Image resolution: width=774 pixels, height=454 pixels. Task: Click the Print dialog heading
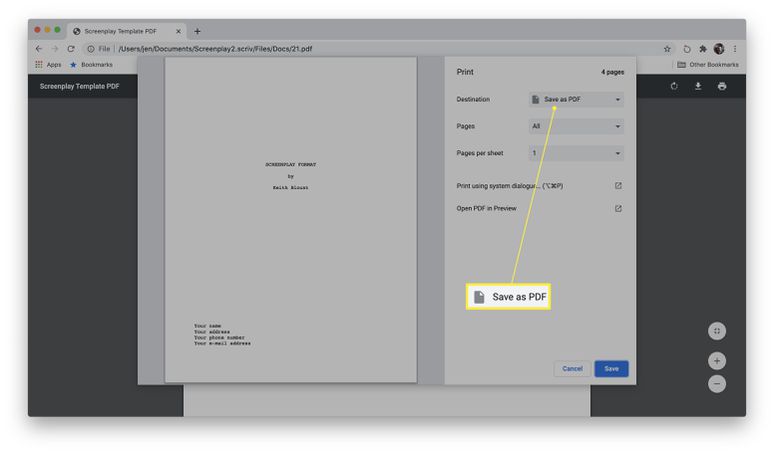pyautogui.click(x=465, y=72)
